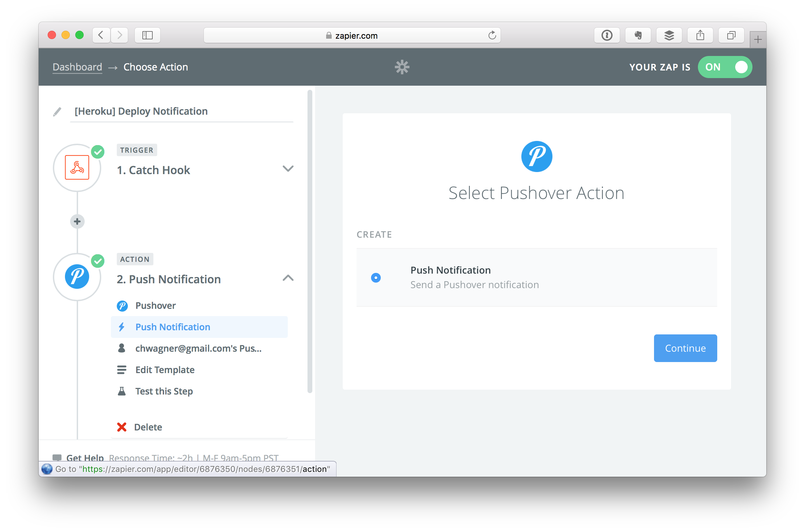The image size is (805, 532).
Task: Expand the Catch Hook trigger step
Action: (288, 169)
